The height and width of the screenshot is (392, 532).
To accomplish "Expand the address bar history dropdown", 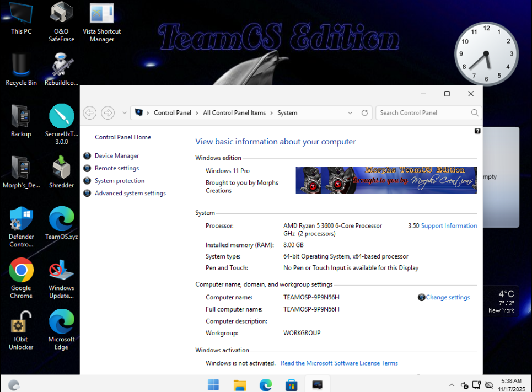I will (x=350, y=113).
